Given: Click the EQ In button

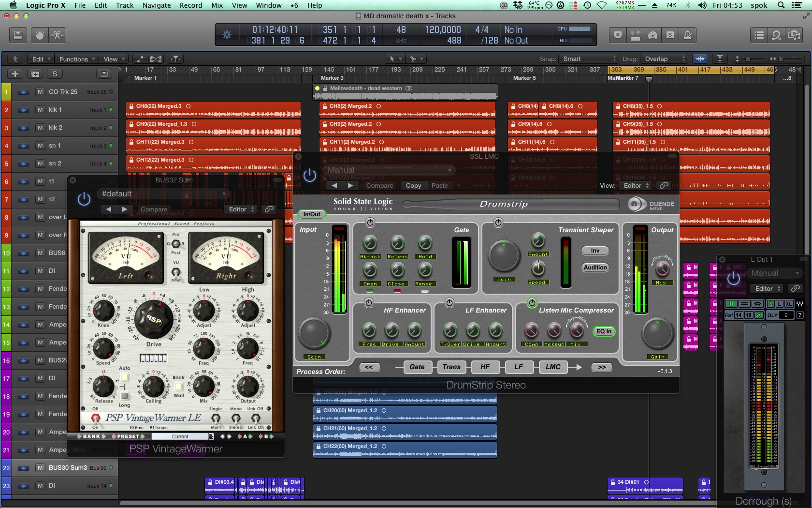Looking at the screenshot, I should pos(604,331).
